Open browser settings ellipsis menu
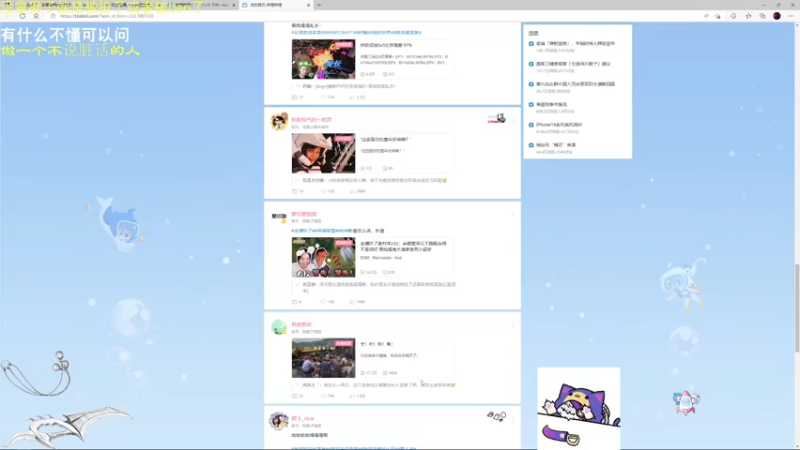The height and width of the screenshot is (450, 800). pos(791,16)
